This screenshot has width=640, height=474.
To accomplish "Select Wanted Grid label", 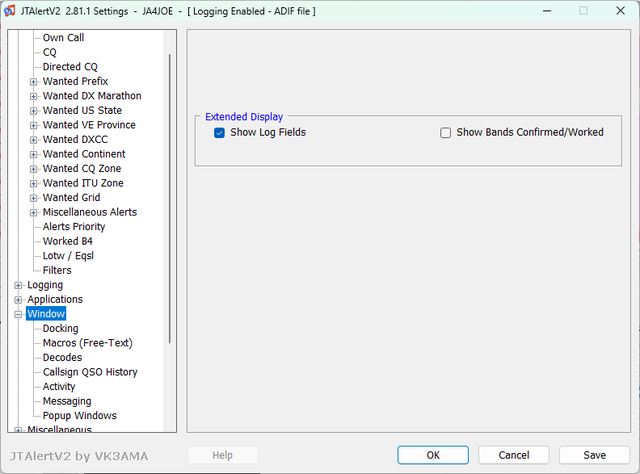I will click(71, 198).
